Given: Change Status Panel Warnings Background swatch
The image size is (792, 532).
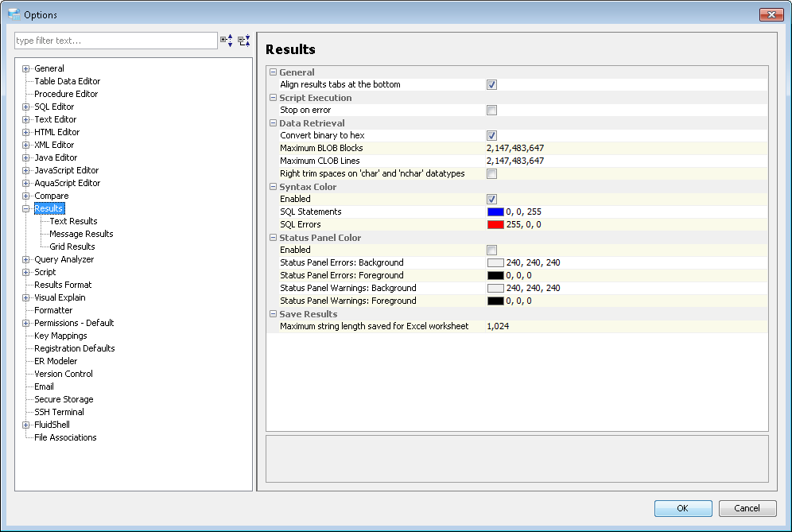Looking at the screenshot, I should click(x=495, y=288).
